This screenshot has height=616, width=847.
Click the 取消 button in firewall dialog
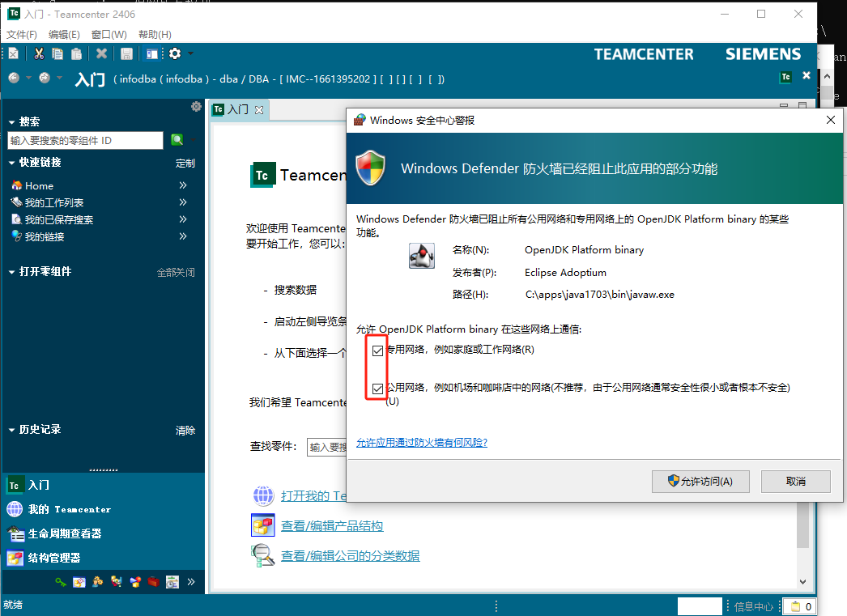click(x=796, y=481)
